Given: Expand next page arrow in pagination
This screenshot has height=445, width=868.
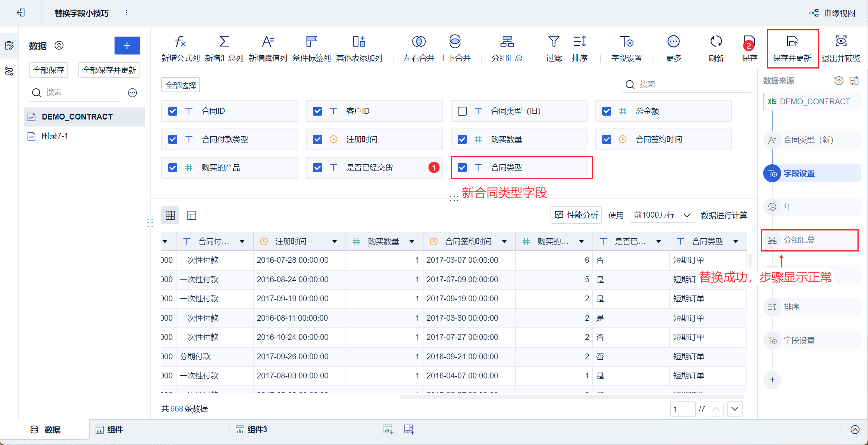Looking at the screenshot, I should pos(735,409).
